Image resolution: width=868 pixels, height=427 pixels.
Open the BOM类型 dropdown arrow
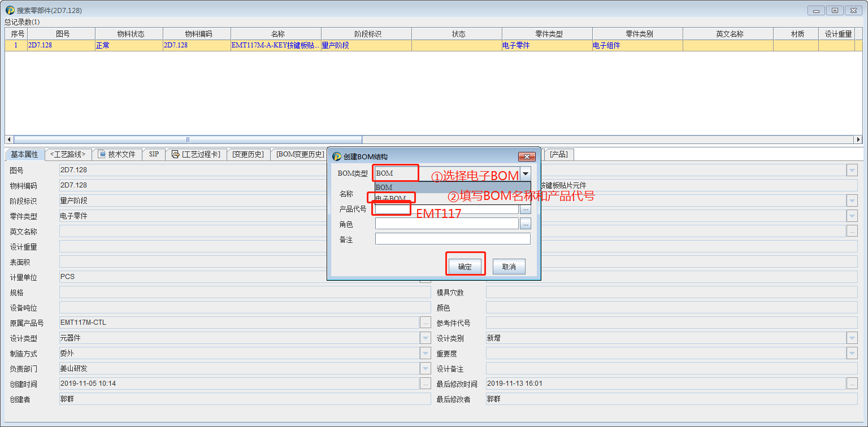526,173
